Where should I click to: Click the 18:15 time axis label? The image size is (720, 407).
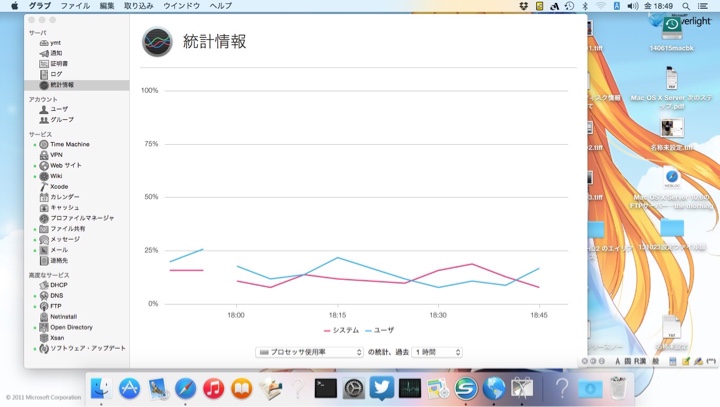click(338, 316)
